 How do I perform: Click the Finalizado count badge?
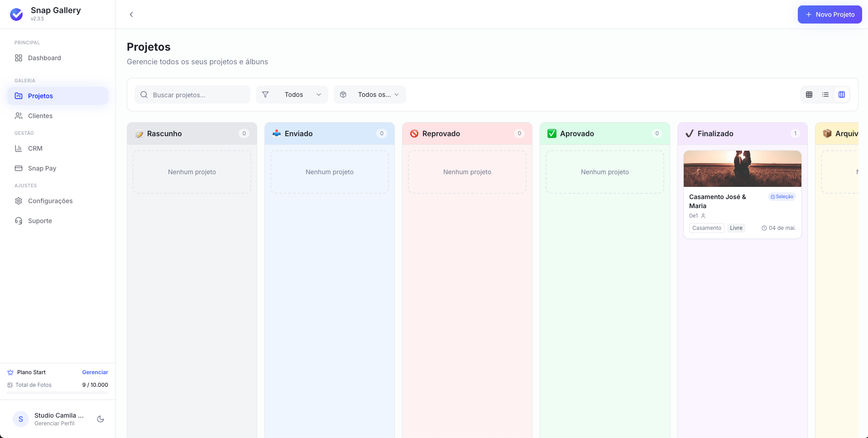(x=795, y=133)
